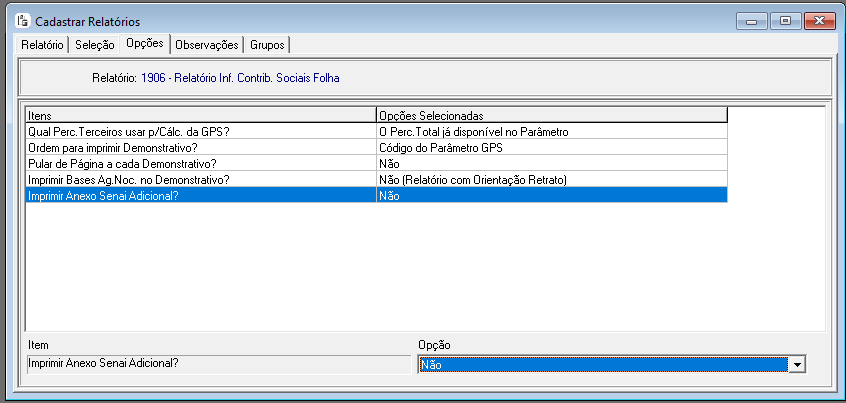Screen dimensions: 846x403
Task: Close the Cadastrar Relatórios window
Action: coord(820,22)
